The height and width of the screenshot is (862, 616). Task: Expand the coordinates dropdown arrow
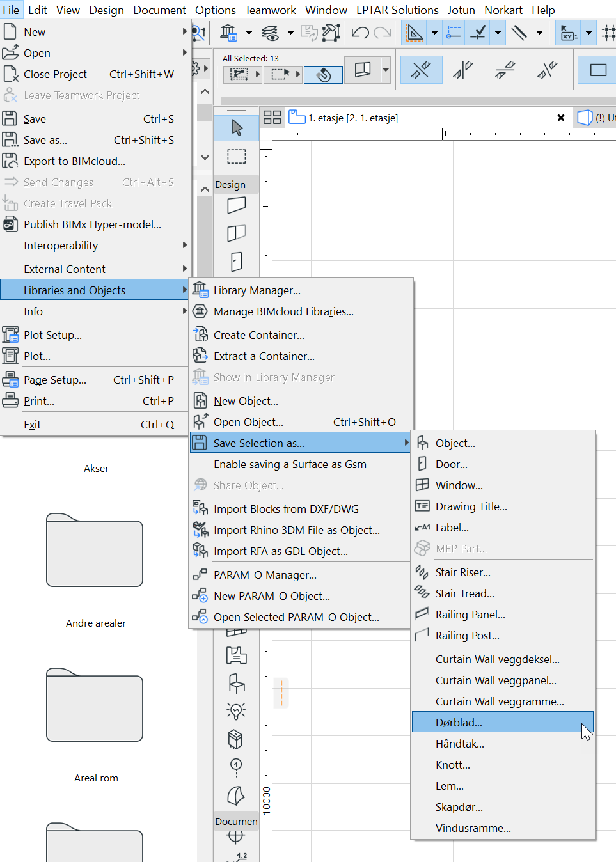pos(588,33)
